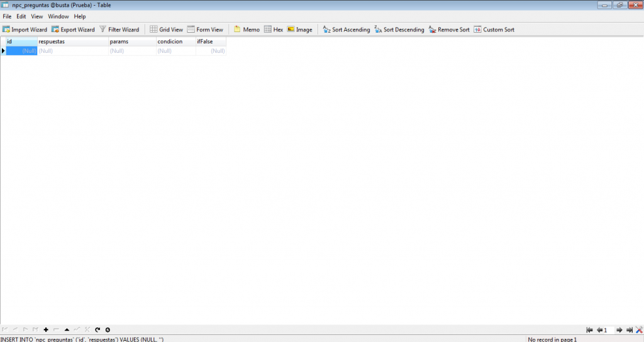The width and height of the screenshot is (644, 342).
Task: Open Custom Sort dialog
Action: tap(494, 30)
